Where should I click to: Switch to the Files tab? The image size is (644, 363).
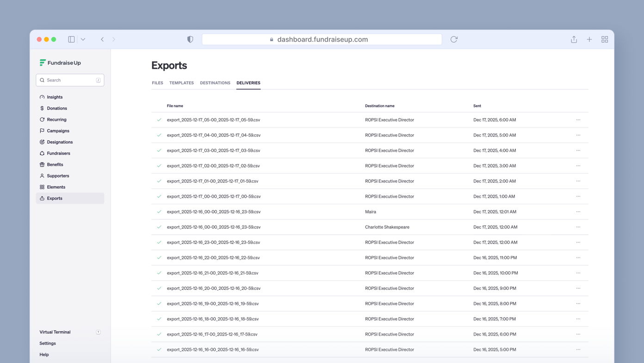click(157, 83)
